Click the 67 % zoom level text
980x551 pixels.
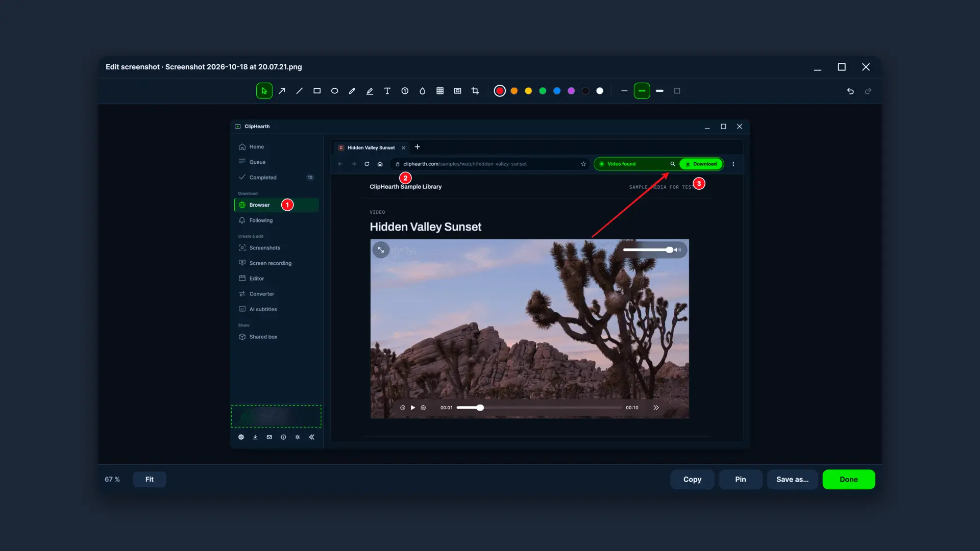(x=112, y=479)
